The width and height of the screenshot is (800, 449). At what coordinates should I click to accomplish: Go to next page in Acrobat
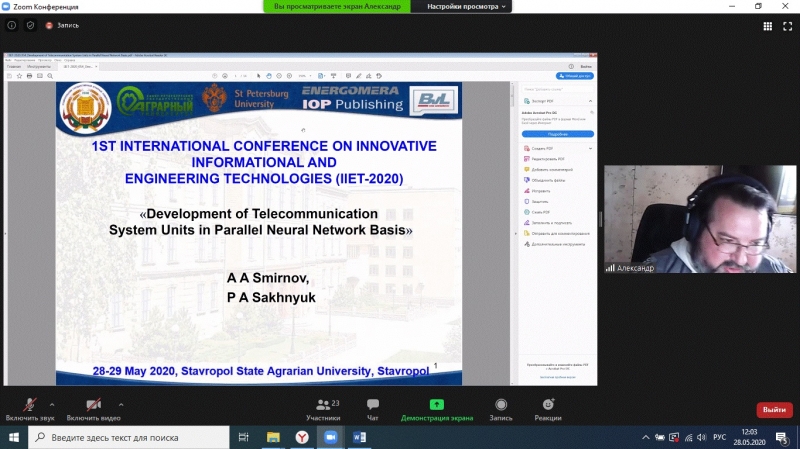tap(225, 76)
